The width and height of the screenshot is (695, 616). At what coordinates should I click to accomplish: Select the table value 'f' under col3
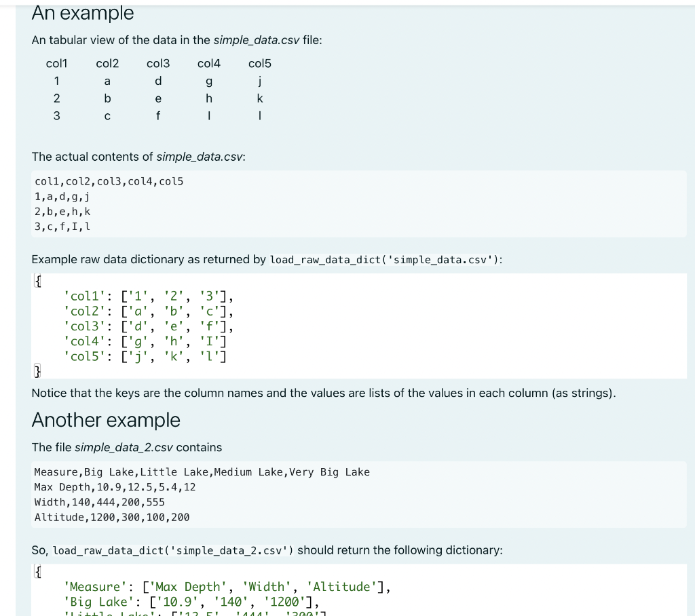pyautogui.click(x=158, y=115)
